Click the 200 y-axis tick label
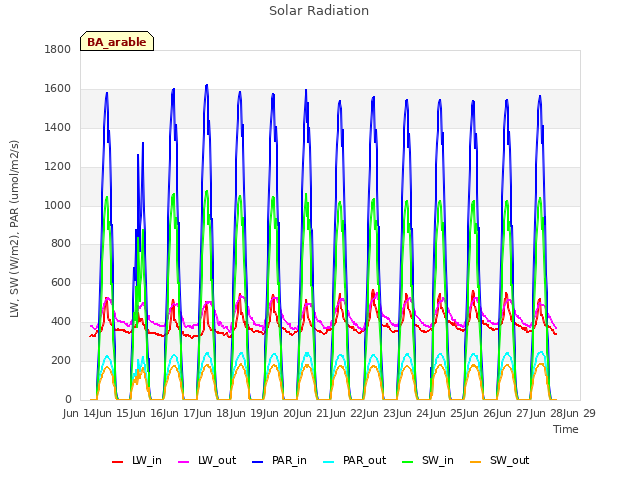The width and height of the screenshot is (640, 480). coord(61,360)
